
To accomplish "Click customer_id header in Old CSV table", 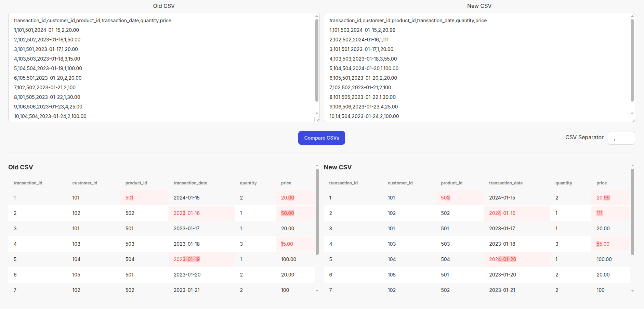I will pyautogui.click(x=85, y=183).
